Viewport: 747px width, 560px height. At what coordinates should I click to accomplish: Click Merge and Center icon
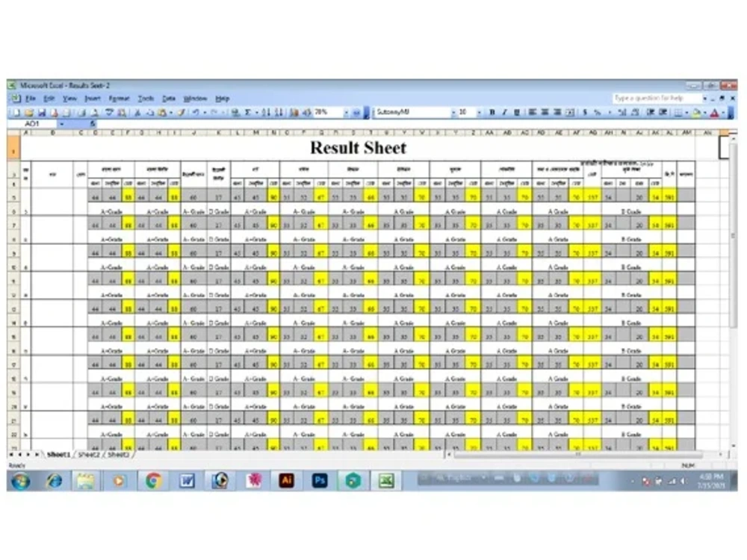(x=570, y=113)
